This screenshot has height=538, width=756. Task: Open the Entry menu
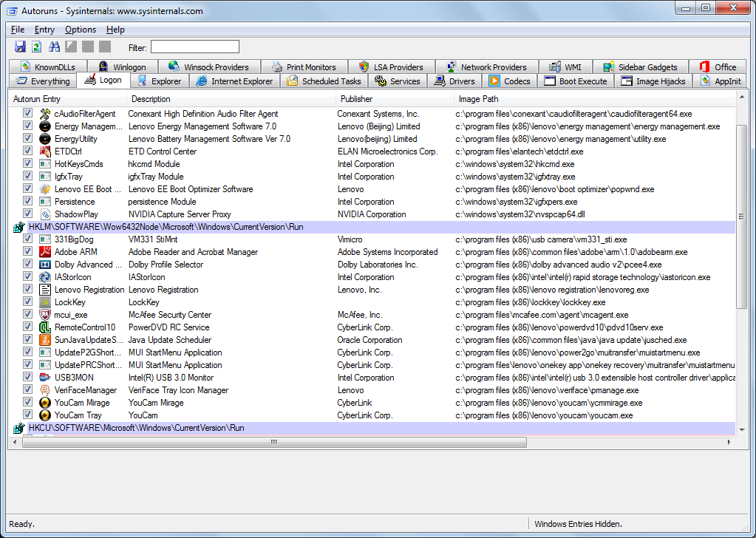point(44,30)
